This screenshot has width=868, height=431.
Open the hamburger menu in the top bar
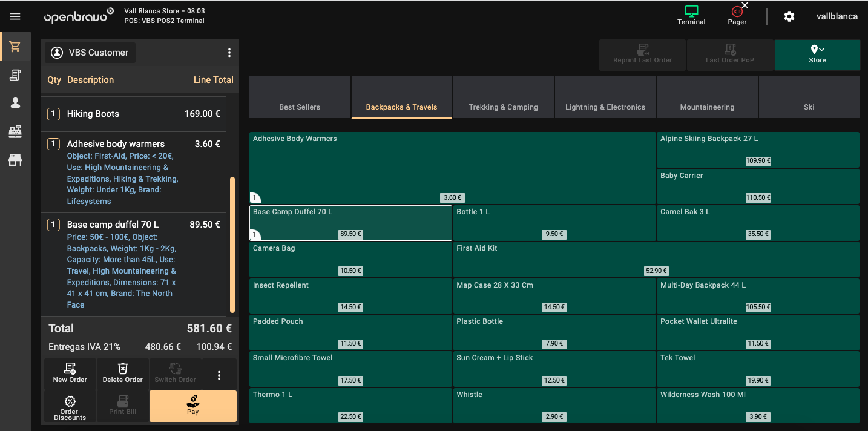click(x=15, y=16)
